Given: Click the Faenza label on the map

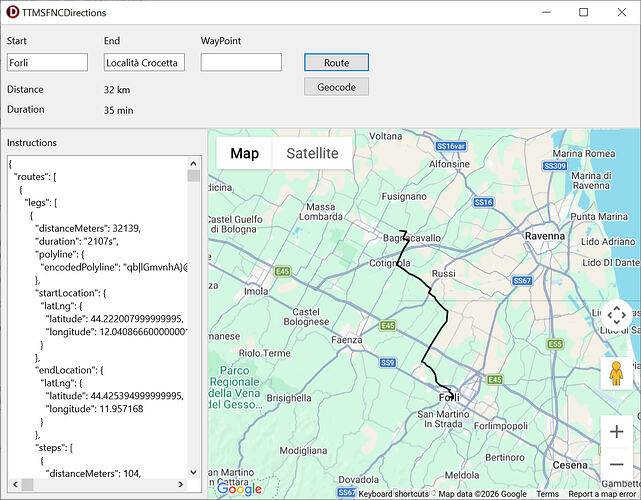Looking at the screenshot, I should [x=347, y=340].
